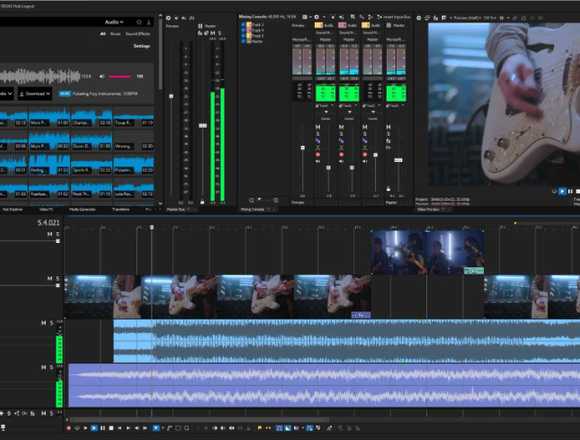Mute the light-blue audio track

(x=44, y=323)
